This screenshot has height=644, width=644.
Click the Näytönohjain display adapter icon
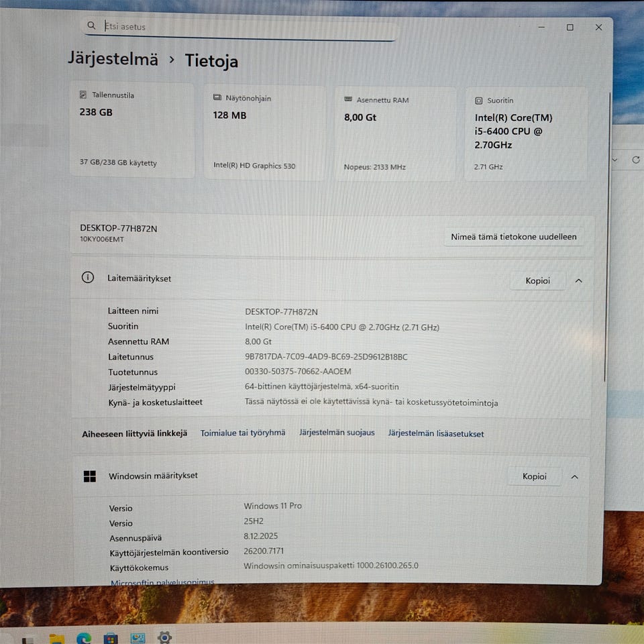(217, 97)
